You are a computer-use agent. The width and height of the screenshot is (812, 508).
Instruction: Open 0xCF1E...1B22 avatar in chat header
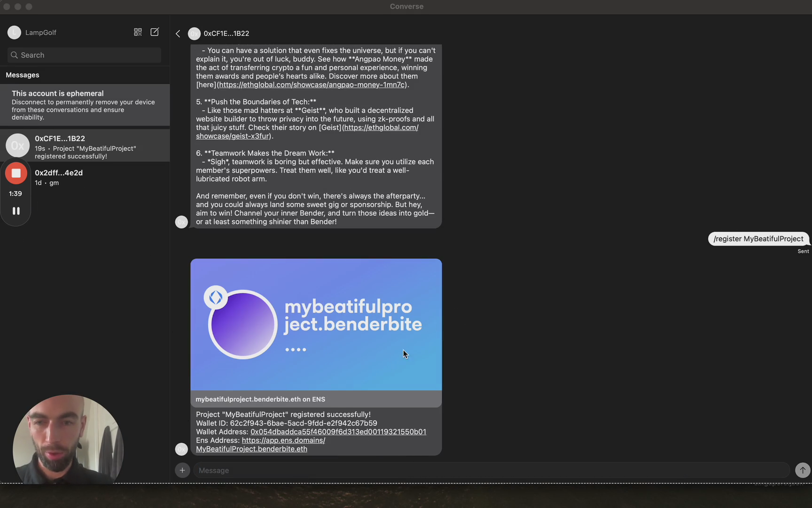(194, 33)
